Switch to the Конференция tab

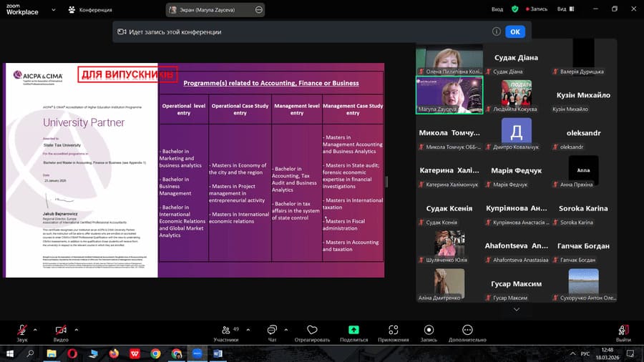(x=89, y=10)
